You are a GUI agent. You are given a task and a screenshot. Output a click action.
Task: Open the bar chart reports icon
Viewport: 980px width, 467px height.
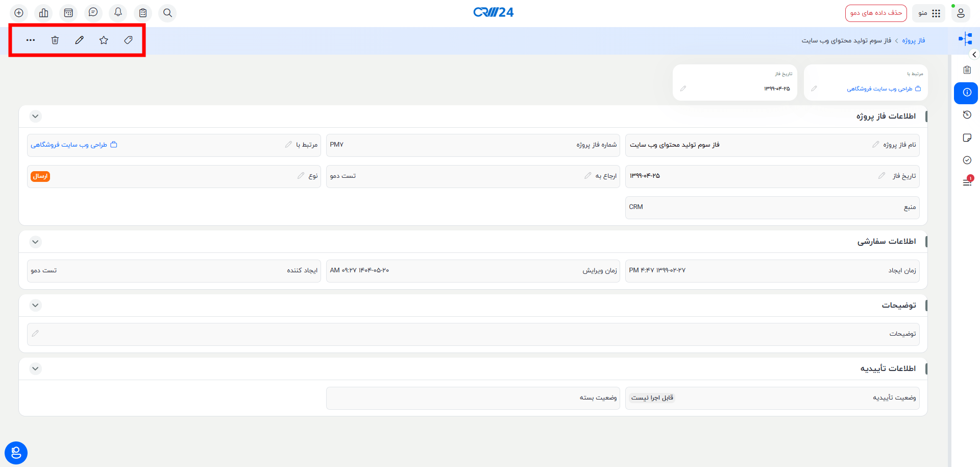click(44, 13)
